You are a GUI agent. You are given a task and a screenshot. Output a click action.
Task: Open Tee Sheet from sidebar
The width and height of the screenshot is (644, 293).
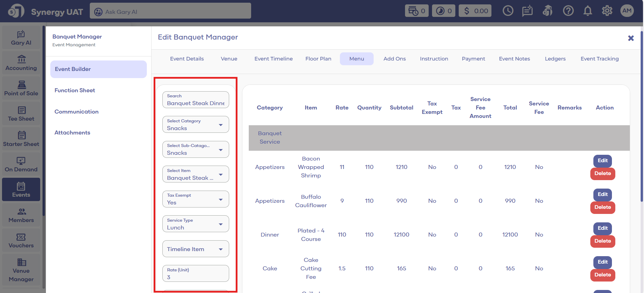(21, 114)
